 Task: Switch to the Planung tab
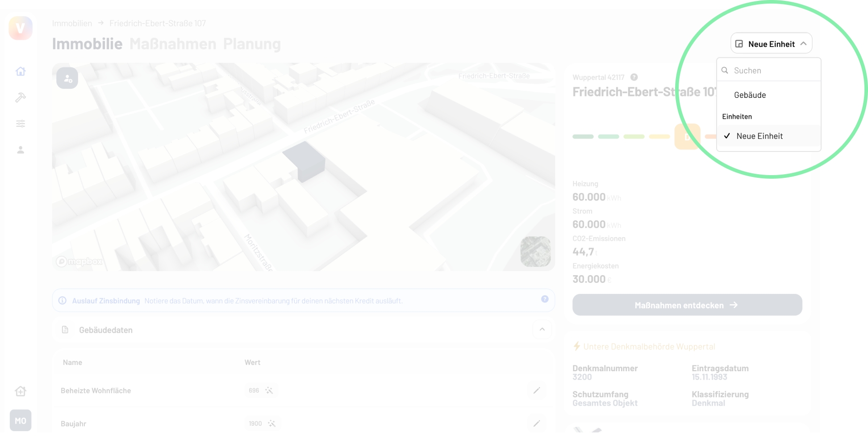[252, 44]
